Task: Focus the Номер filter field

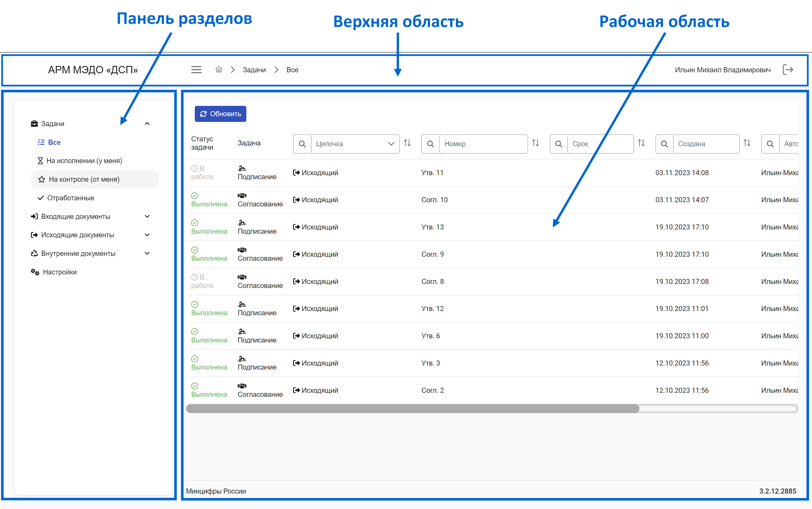Action: tap(483, 144)
